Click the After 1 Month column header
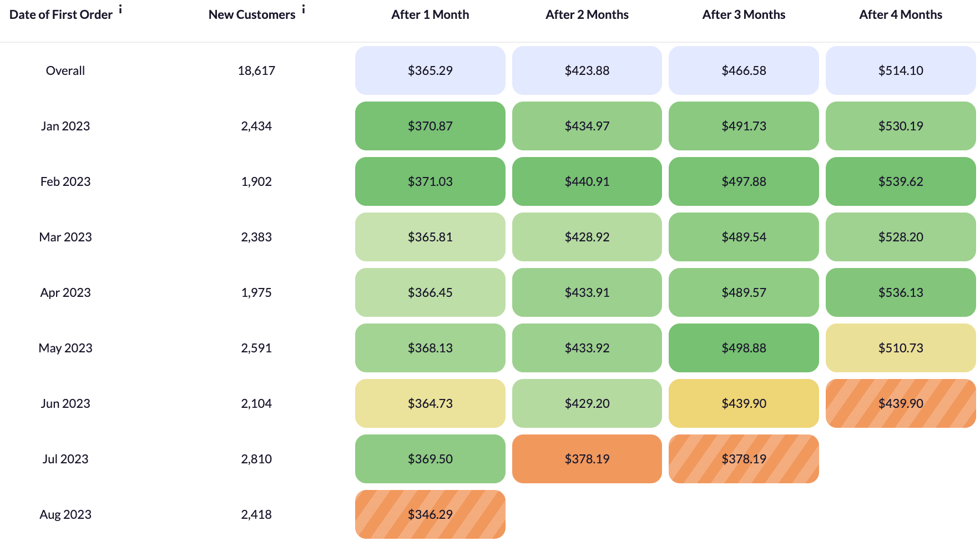 [430, 15]
